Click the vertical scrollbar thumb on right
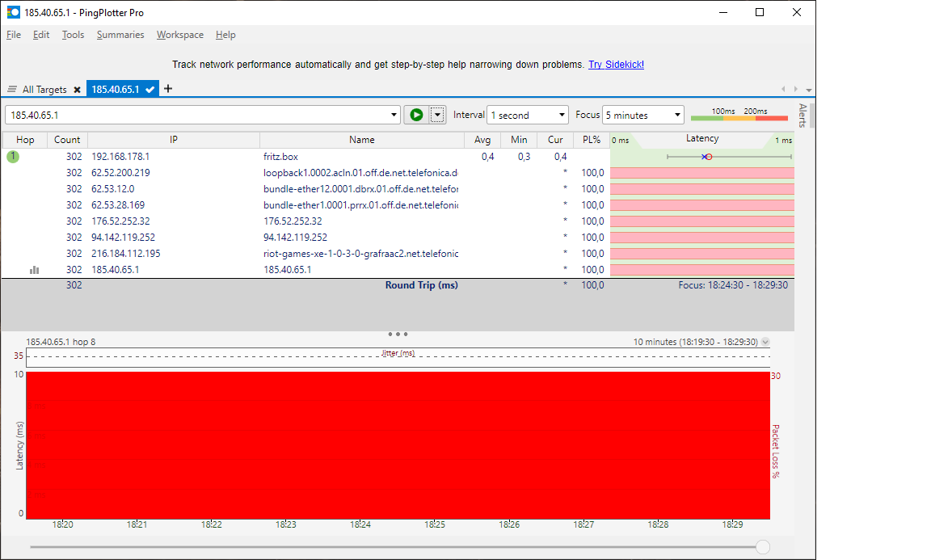This screenshot has width=931, height=560. tap(811, 116)
